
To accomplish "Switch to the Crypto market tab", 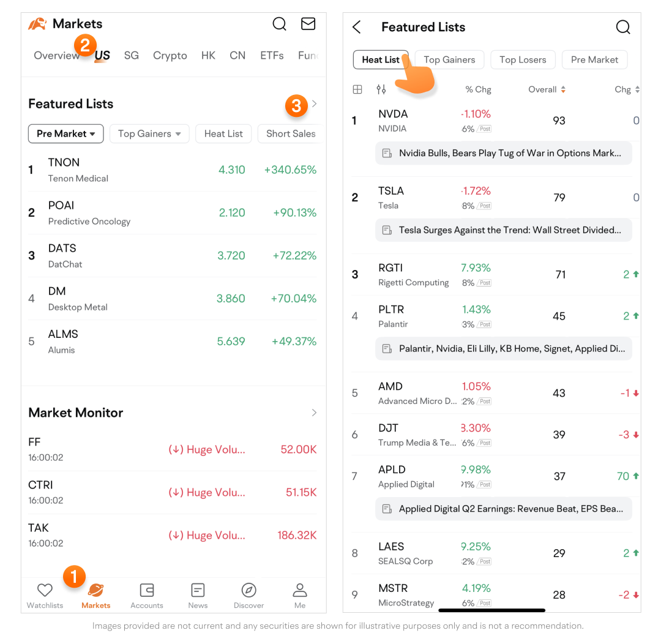I will coord(170,55).
